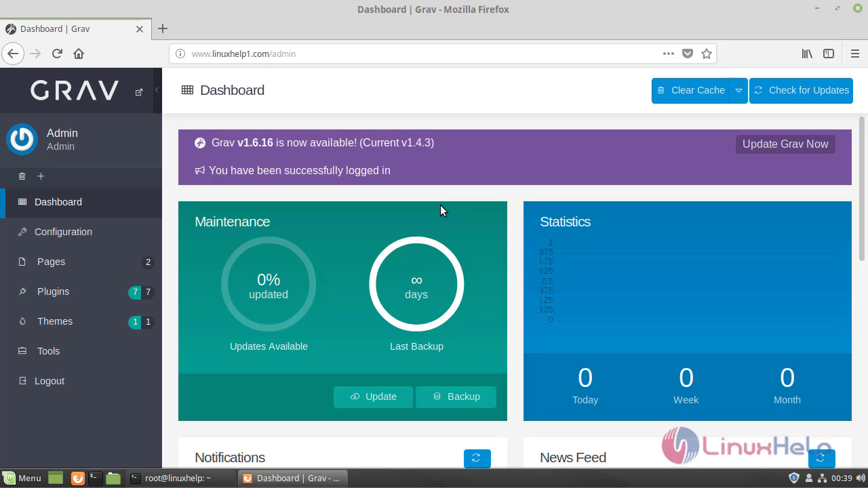This screenshot has width=868, height=488.
Task: Click Check for Updates button
Action: (801, 90)
